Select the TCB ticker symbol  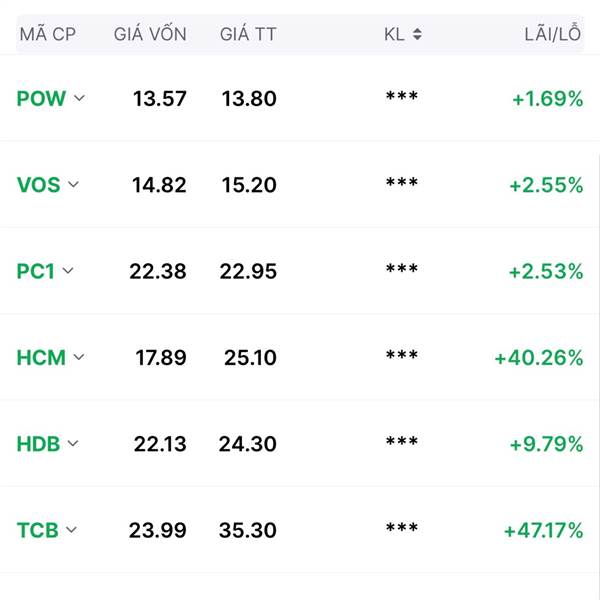point(38,530)
